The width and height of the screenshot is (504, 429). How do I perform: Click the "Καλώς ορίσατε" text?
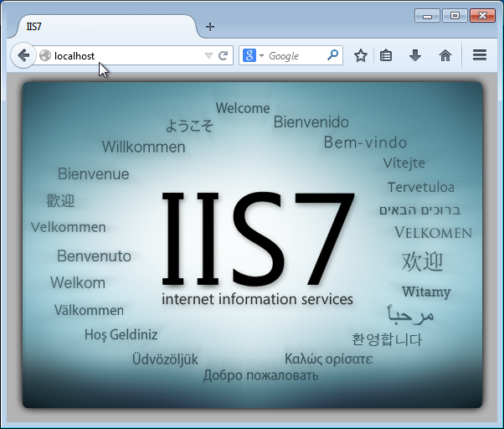point(329,359)
